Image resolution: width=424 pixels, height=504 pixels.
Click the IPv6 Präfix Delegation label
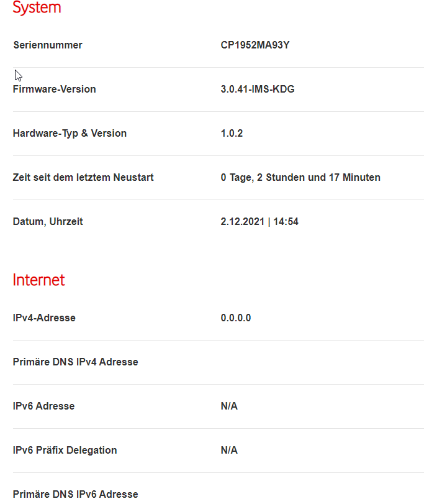click(65, 451)
